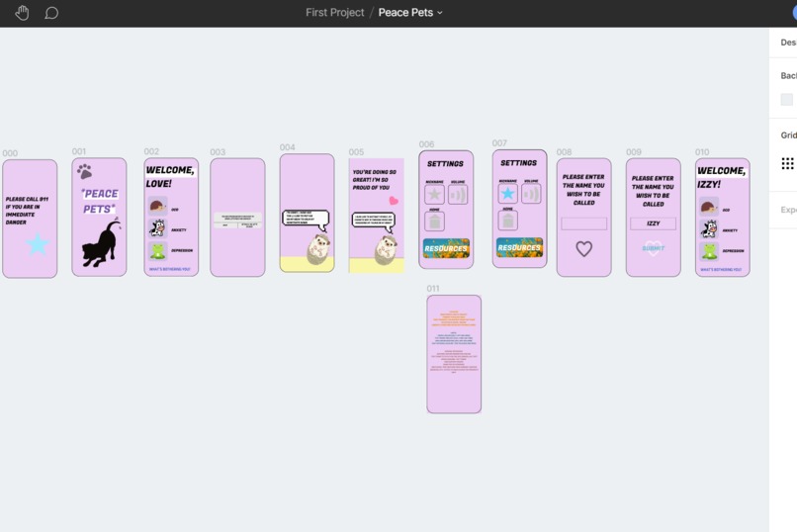This screenshot has height=532, width=797.
Task: Click the paw print icon in frame 001
Action: pyautogui.click(x=84, y=171)
